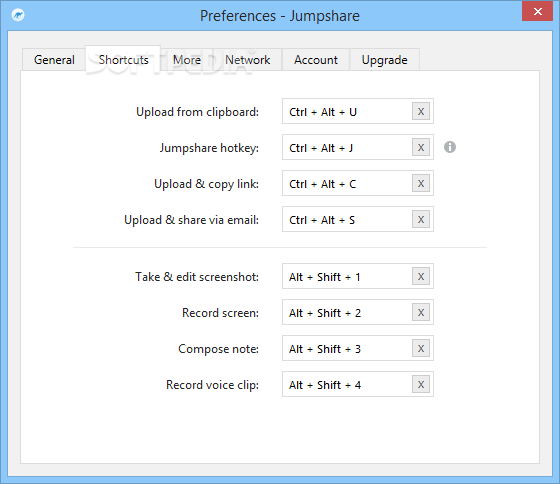Clear the Jumpshare hotkey shortcut
This screenshot has height=484, width=560.
(x=421, y=148)
